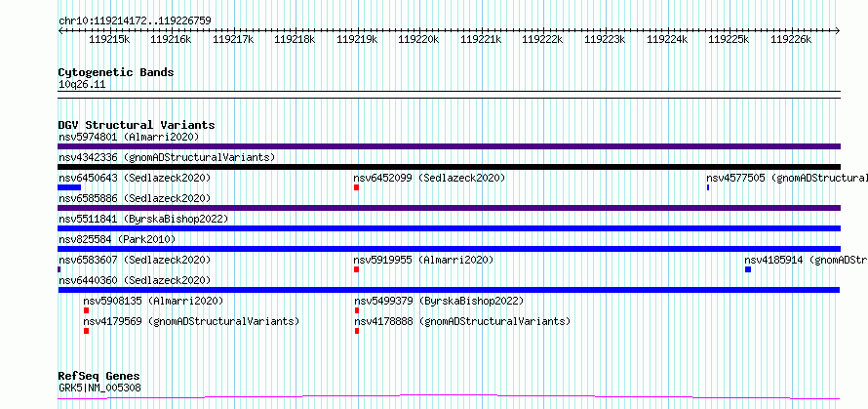Click the blue square under nsv4185914
Image resolution: width=868 pixels, height=409 pixels.
[x=748, y=269]
